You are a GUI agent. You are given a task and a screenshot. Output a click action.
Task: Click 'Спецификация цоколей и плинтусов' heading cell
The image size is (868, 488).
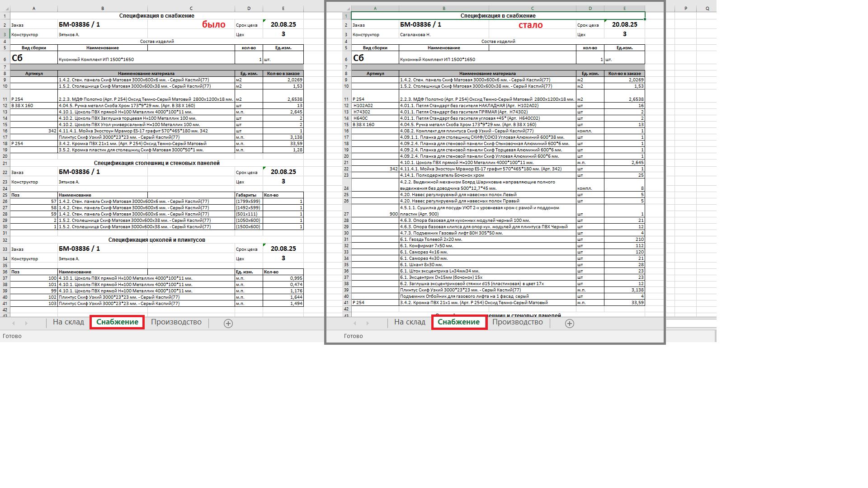click(156, 240)
